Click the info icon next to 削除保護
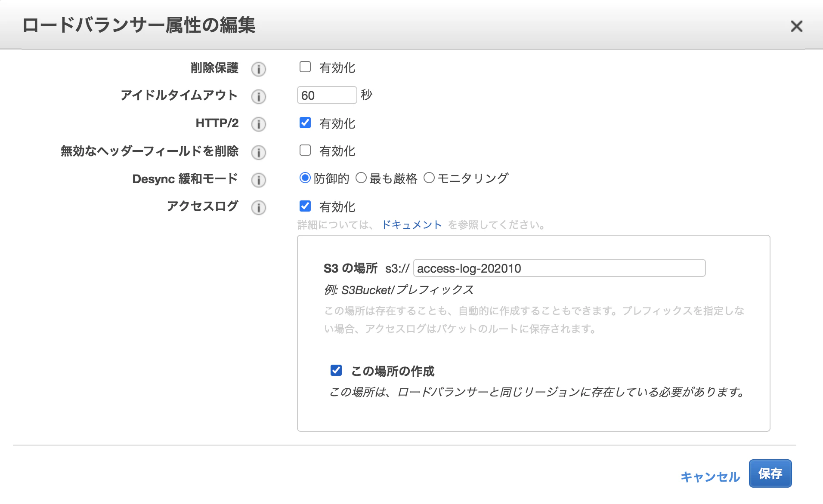 point(259,69)
